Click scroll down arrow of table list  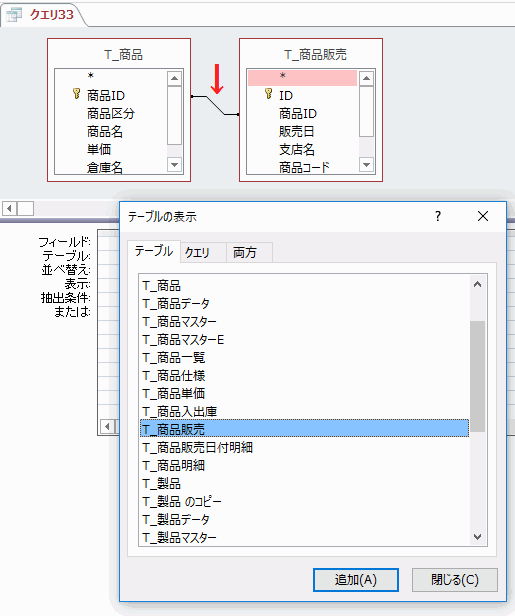pyautogui.click(x=478, y=537)
